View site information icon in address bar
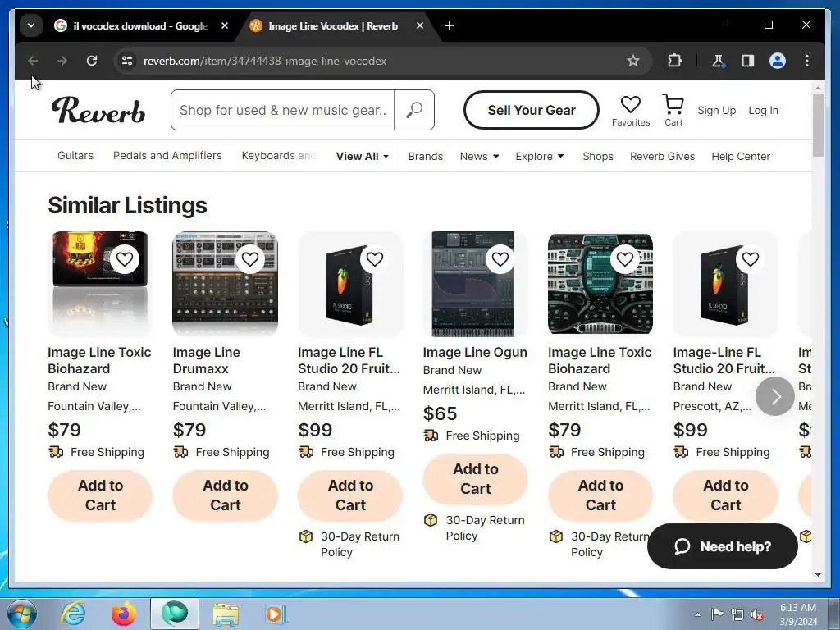Image resolution: width=840 pixels, height=630 pixels. [x=127, y=61]
